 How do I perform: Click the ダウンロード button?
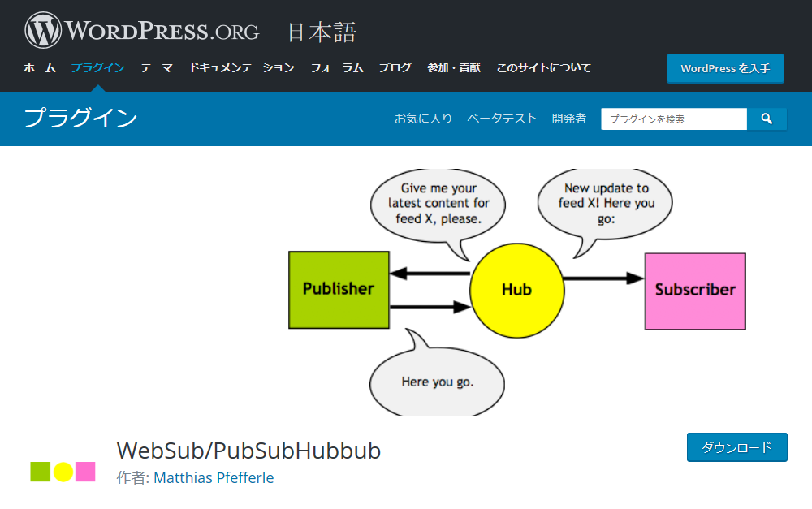pos(736,447)
